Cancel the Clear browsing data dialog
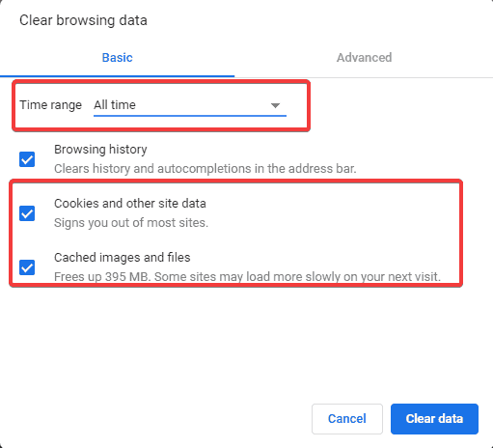 pos(347,419)
